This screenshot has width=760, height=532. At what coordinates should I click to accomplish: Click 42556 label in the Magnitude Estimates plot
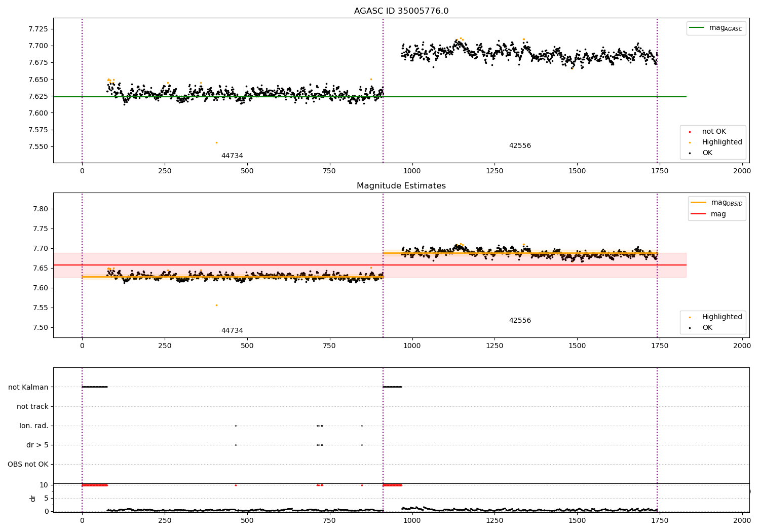520,321
